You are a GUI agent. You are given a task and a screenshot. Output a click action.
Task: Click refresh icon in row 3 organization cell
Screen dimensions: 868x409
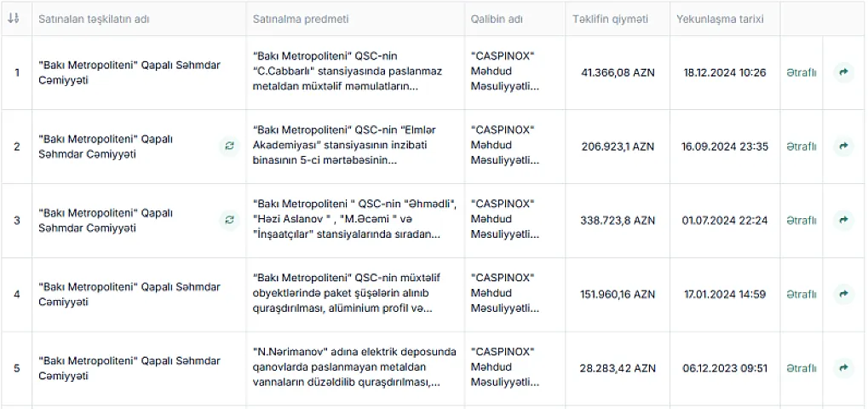point(229,220)
